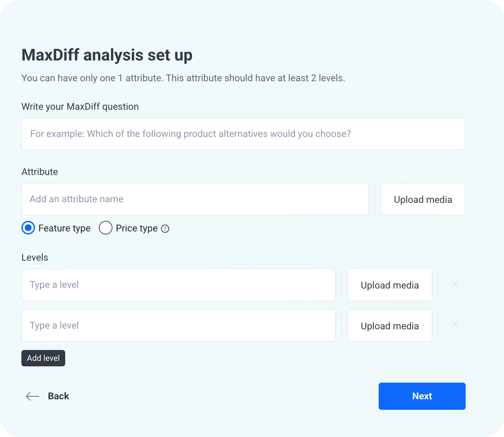Click the Price type label text

click(136, 228)
